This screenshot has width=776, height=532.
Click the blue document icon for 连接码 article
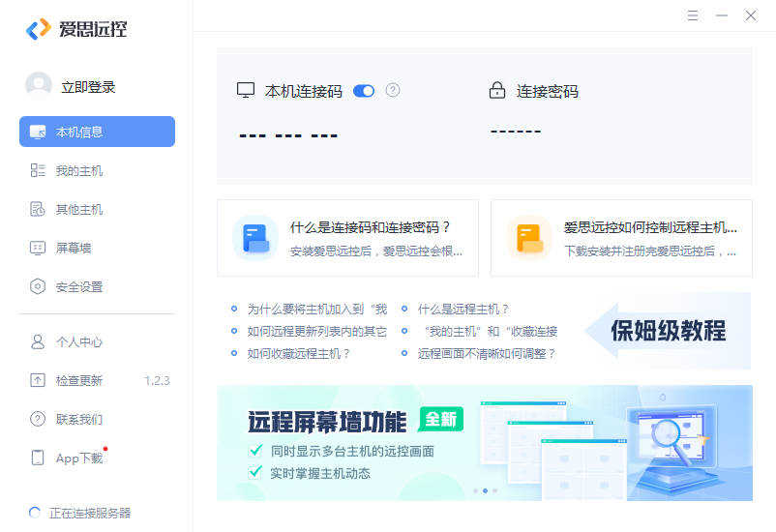click(255, 238)
